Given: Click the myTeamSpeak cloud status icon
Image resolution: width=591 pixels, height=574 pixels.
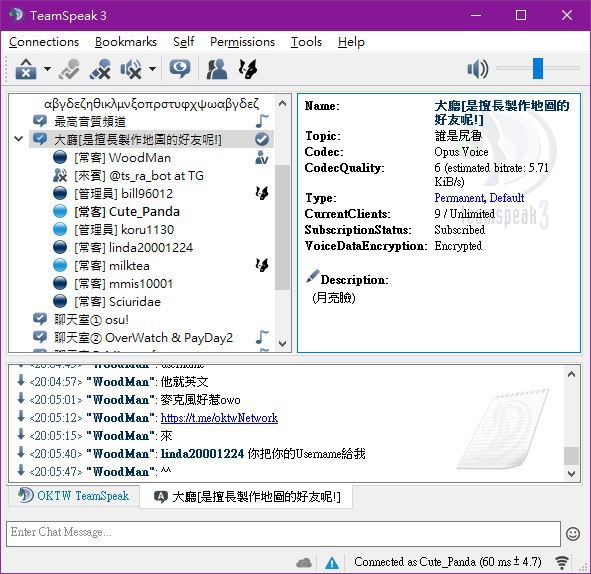Looking at the screenshot, I should click(304, 563).
